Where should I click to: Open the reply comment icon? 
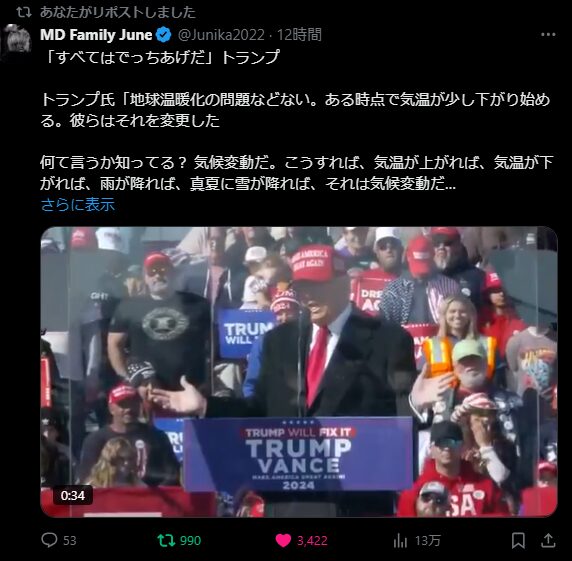click(x=49, y=540)
